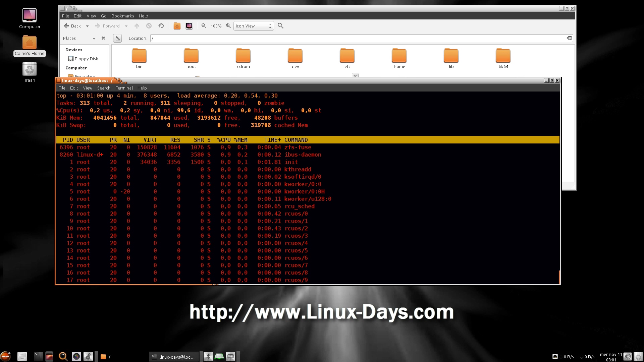Open the MENU start button
This screenshot has height=362, width=644.
5,356
